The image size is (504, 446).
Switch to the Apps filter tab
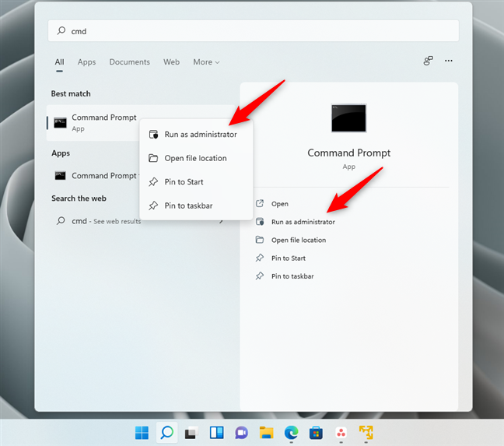coord(86,62)
